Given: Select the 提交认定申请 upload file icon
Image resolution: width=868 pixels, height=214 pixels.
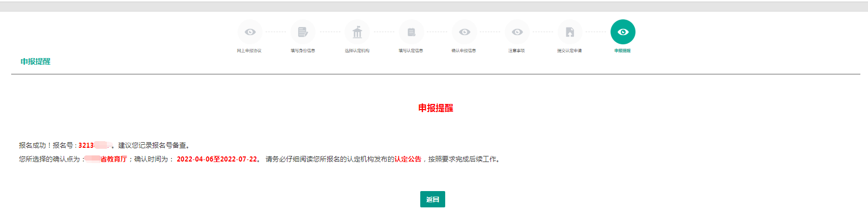Looking at the screenshot, I should tap(570, 32).
